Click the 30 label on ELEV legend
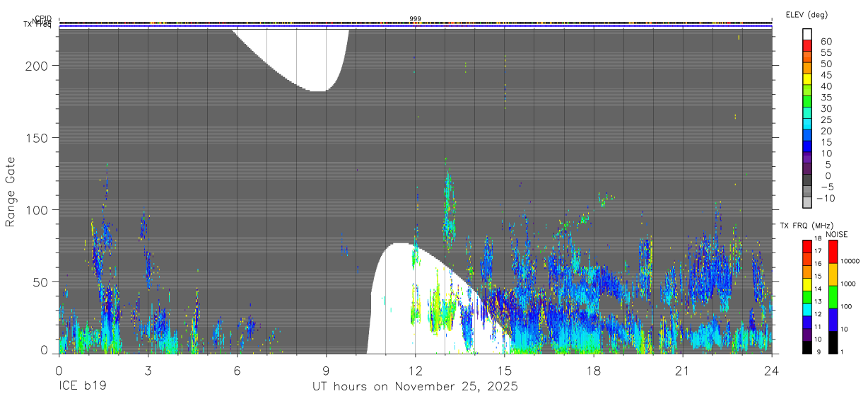Screen dimensions: 868x401 coord(826,109)
